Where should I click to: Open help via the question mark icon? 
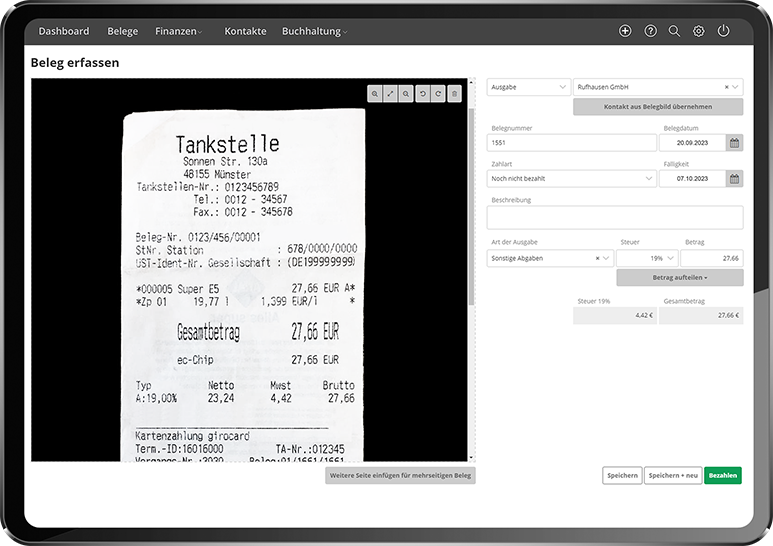(650, 31)
